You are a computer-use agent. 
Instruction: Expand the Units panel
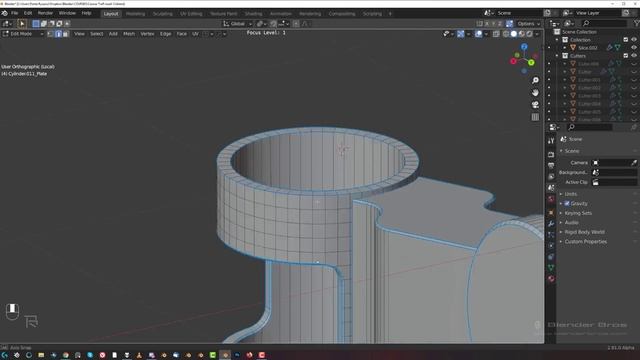pos(571,194)
